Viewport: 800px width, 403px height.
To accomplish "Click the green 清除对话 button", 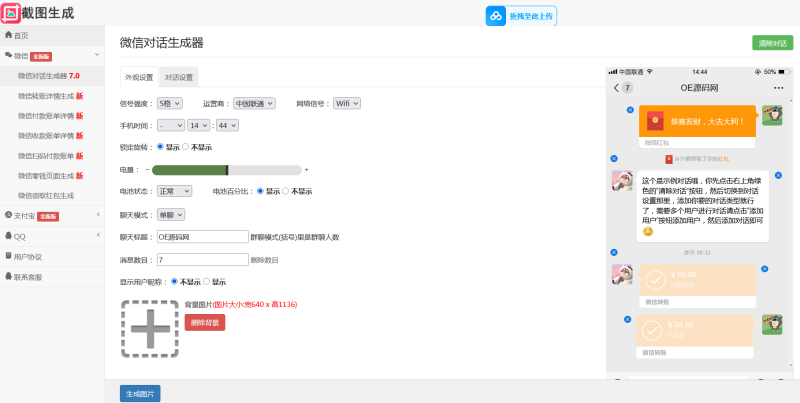I will [772, 43].
